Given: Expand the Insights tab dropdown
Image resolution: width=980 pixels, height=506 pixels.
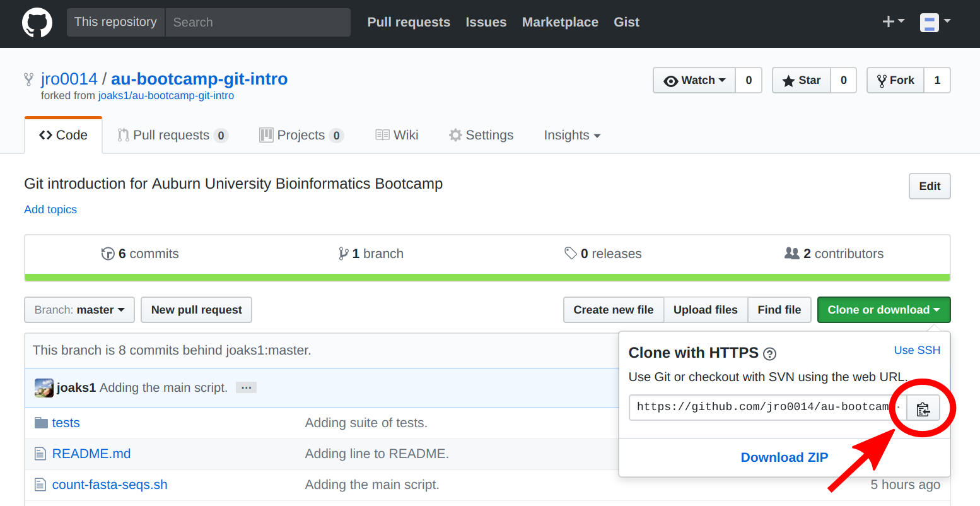Looking at the screenshot, I should coord(571,135).
